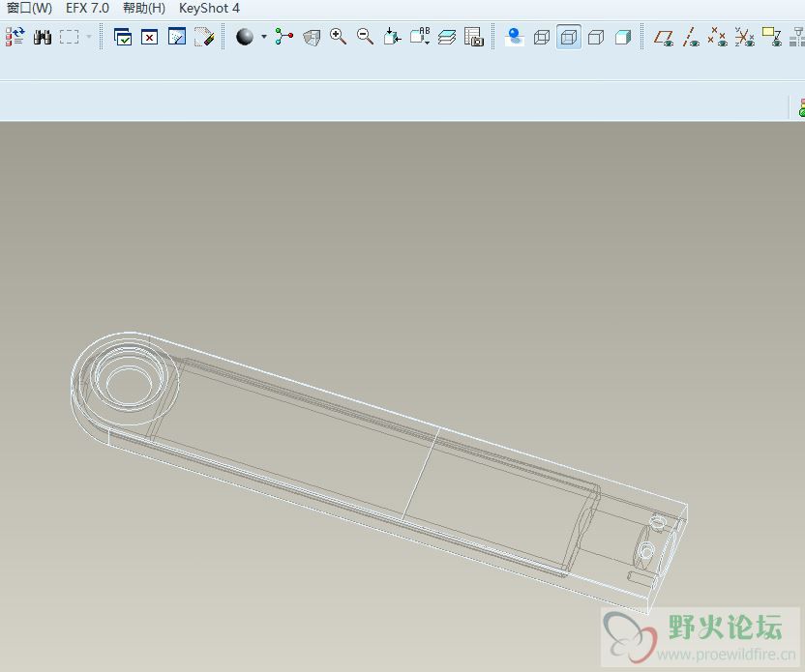This screenshot has width=805, height=672.
Task: Toggle datum plane display
Action: point(664,37)
